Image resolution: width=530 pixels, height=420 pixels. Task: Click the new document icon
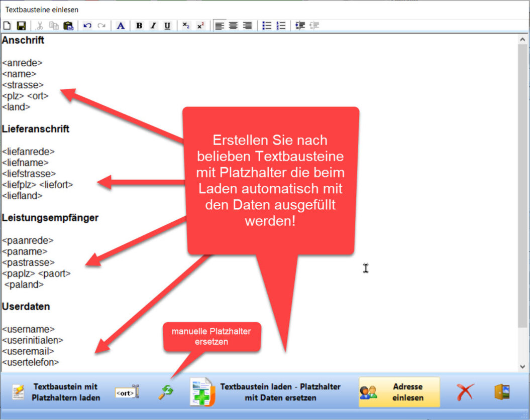(7, 26)
